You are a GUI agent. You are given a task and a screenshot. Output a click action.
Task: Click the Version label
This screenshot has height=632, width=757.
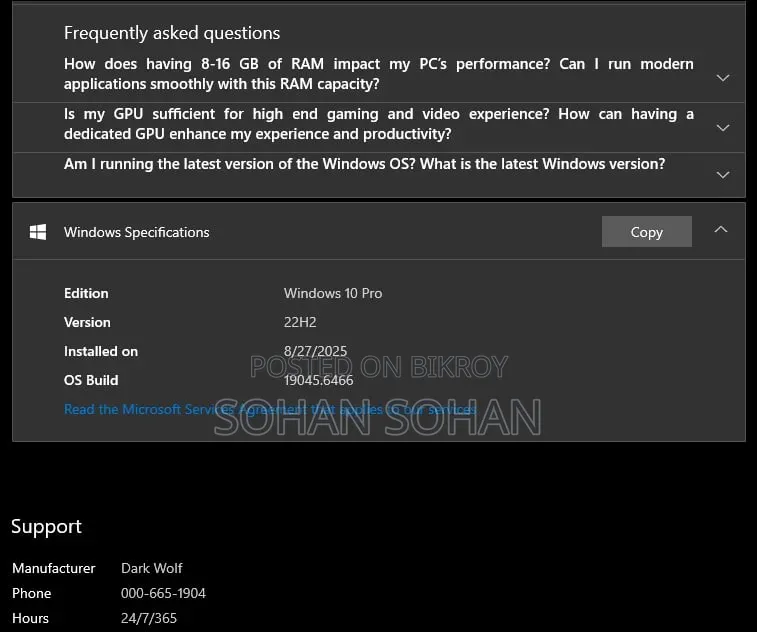[87, 323]
